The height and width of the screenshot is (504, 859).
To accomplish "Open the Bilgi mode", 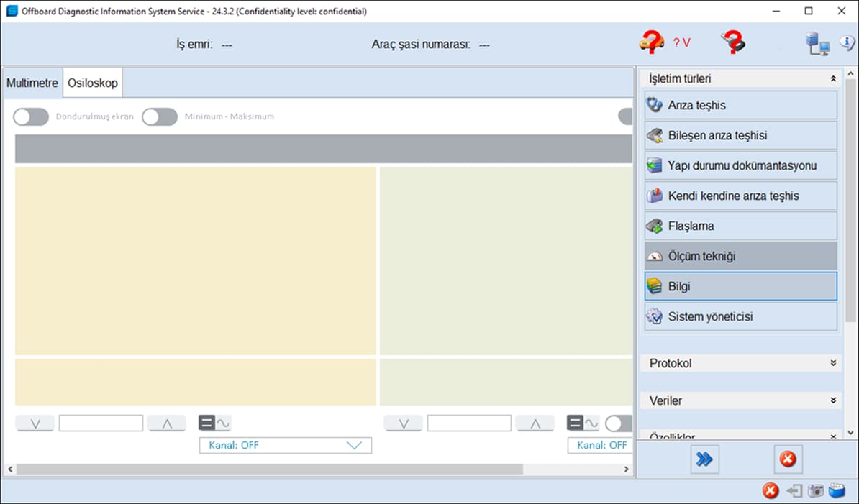I will (x=741, y=286).
